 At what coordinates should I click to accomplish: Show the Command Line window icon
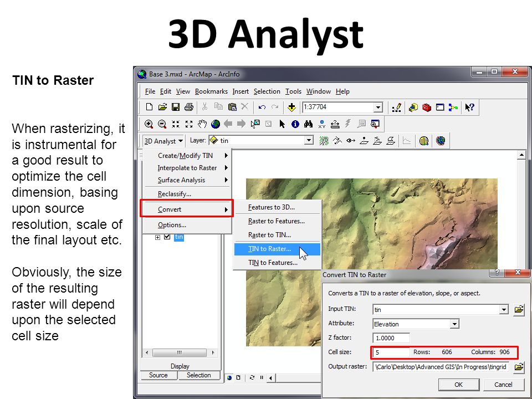[440, 108]
